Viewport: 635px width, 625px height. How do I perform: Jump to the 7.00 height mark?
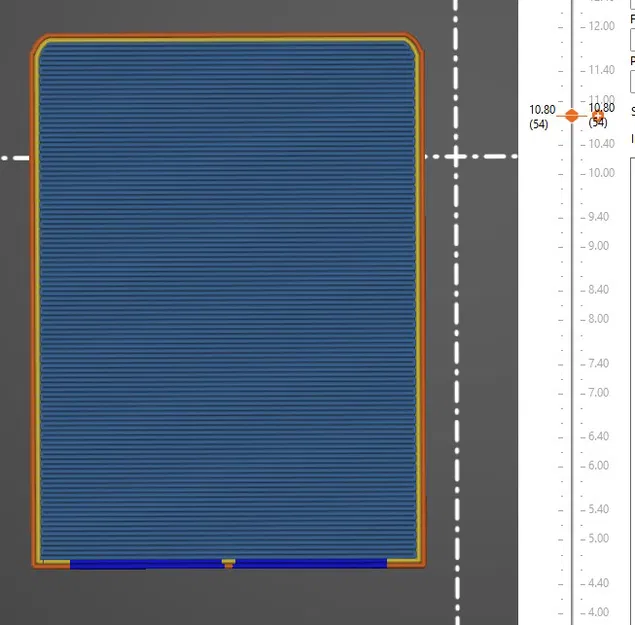(598, 393)
